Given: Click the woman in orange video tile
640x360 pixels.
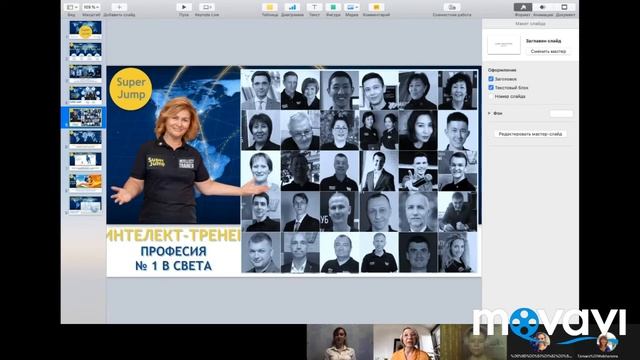Looking at the screenshot, I should [407, 342].
